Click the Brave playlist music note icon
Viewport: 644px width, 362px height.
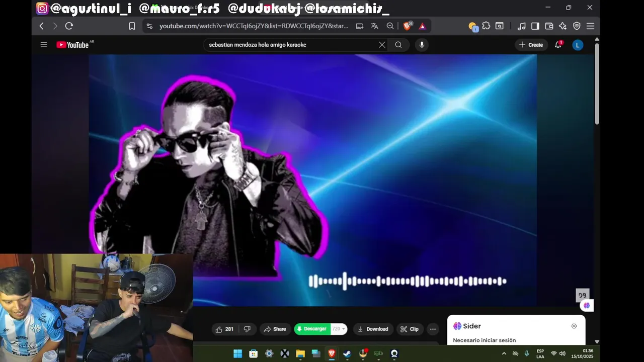click(522, 26)
